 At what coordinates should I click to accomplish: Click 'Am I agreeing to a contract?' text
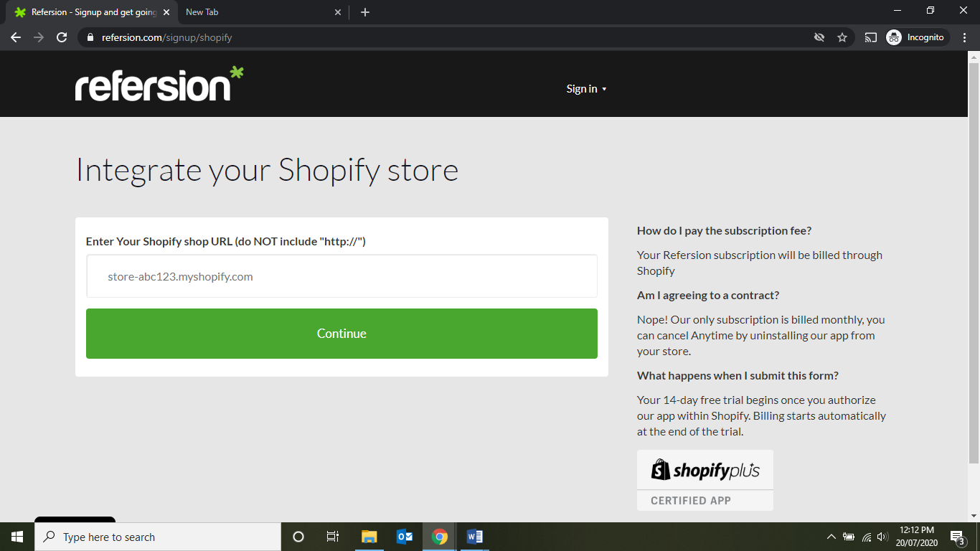[x=708, y=295]
